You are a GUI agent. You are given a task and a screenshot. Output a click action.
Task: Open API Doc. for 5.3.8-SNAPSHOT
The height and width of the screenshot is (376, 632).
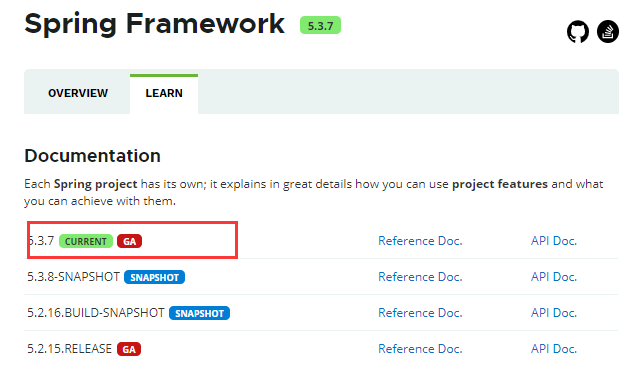coord(554,277)
